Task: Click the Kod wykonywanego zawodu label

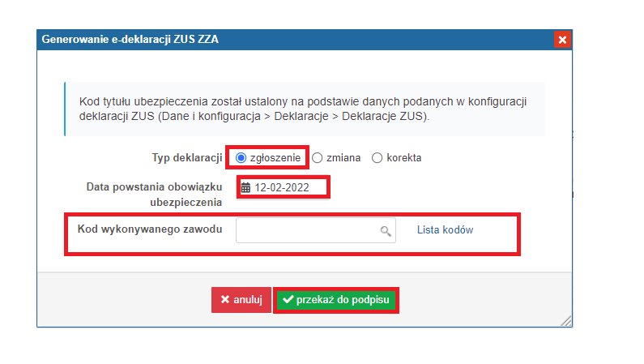Action: [149, 229]
